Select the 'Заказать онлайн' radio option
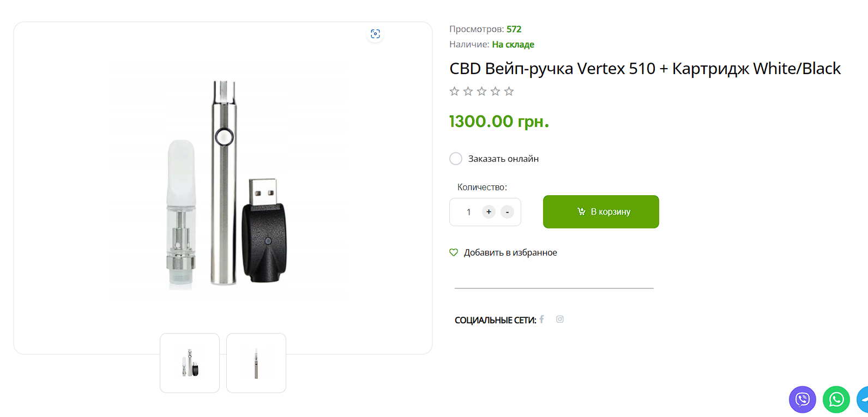The width and height of the screenshot is (868, 417). click(456, 159)
